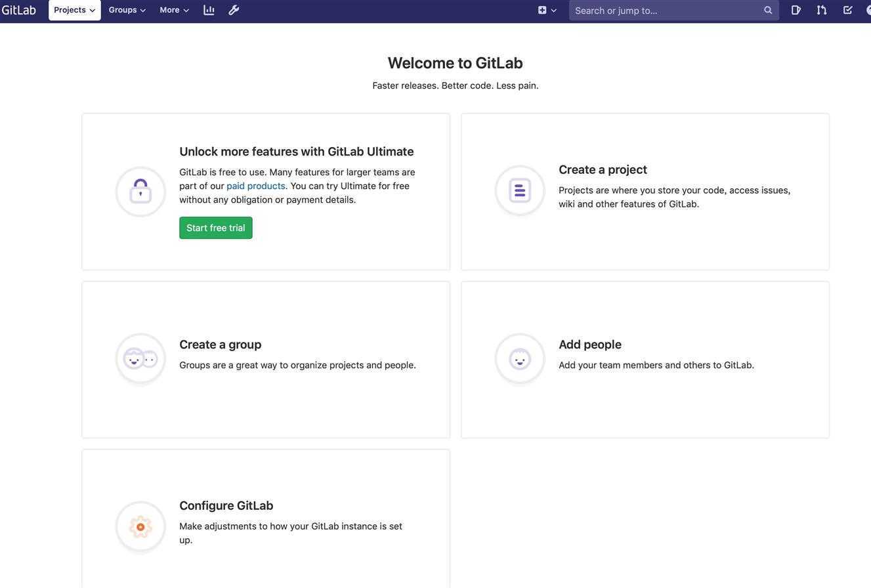Viewport: 871px width, 588px height.
Task: Click the Create a project document icon
Action: pyautogui.click(x=520, y=190)
